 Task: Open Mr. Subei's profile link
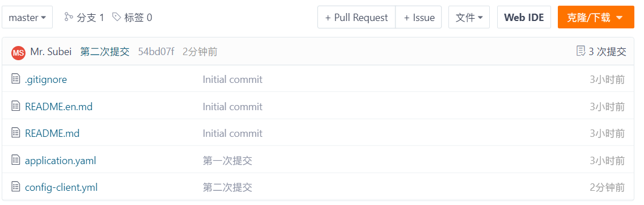pyautogui.click(x=51, y=52)
